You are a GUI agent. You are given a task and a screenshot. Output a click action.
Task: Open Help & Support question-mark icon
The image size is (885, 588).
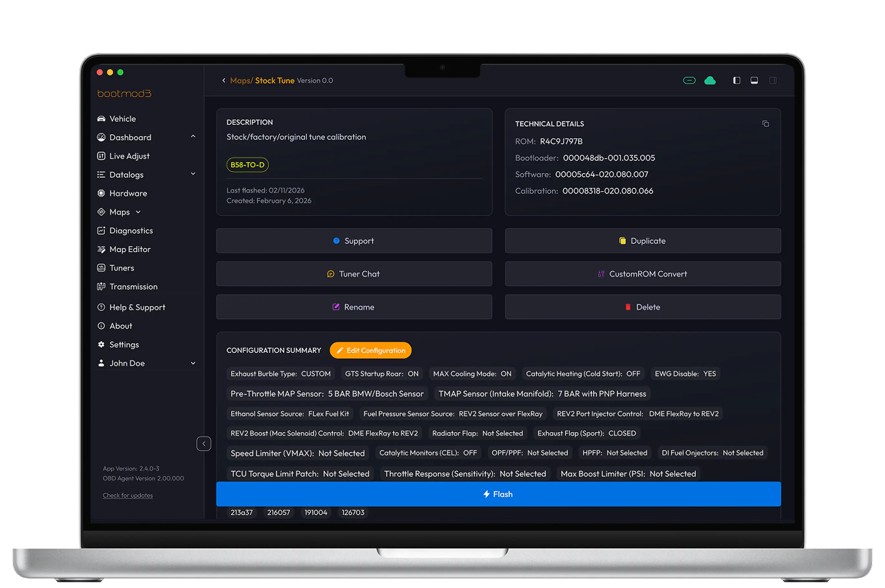click(101, 308)
